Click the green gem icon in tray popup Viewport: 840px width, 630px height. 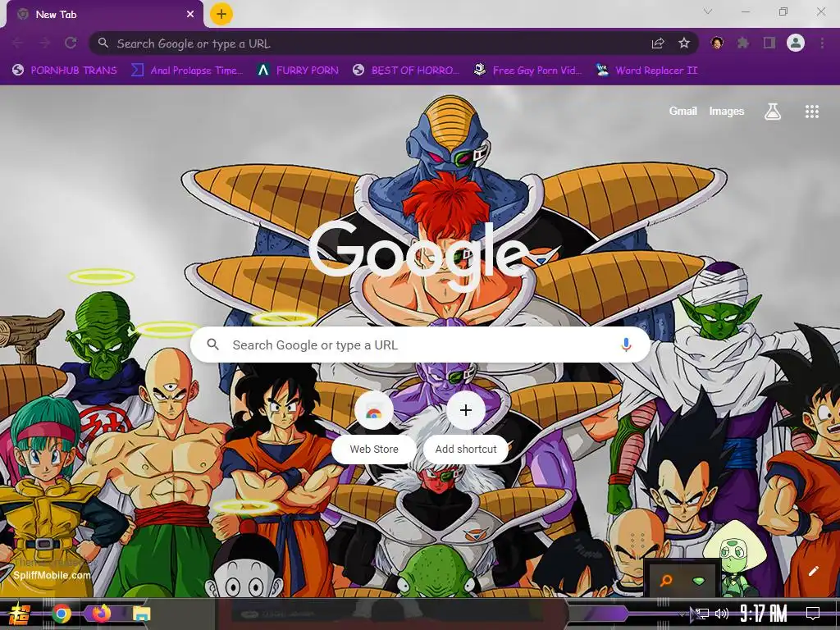(x=698, y=580)
